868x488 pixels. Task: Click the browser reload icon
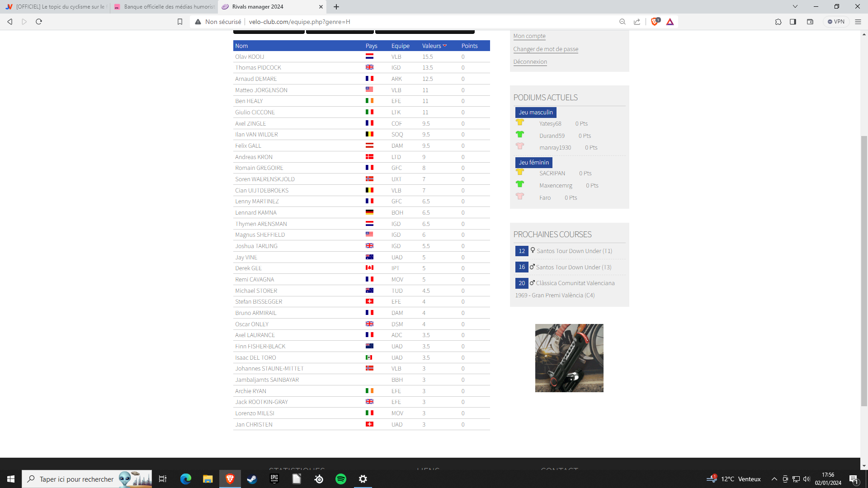[39, 22]
